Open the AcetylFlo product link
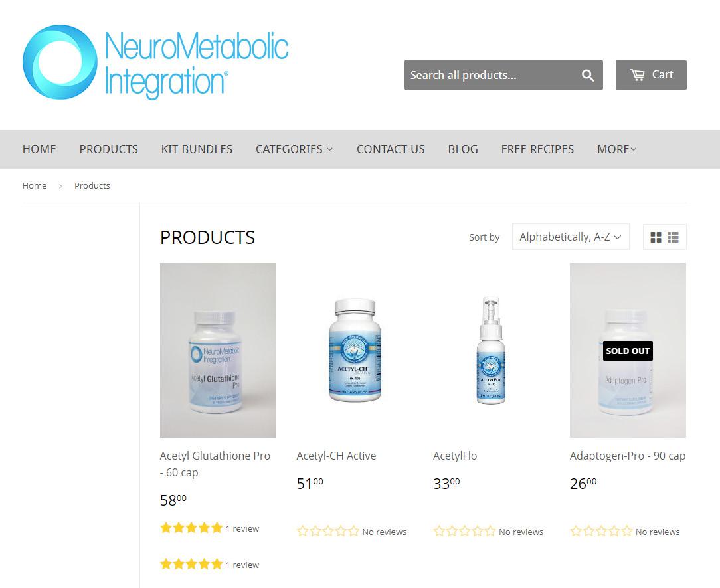The width and height of the screenshot is (720, 588). pos(455,456)
